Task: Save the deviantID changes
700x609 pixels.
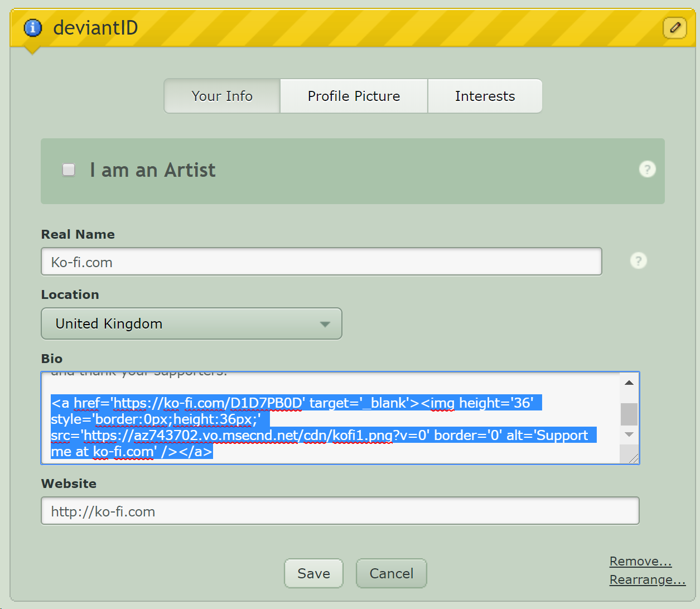Action: pyautogui.click(x=313, y=573)
